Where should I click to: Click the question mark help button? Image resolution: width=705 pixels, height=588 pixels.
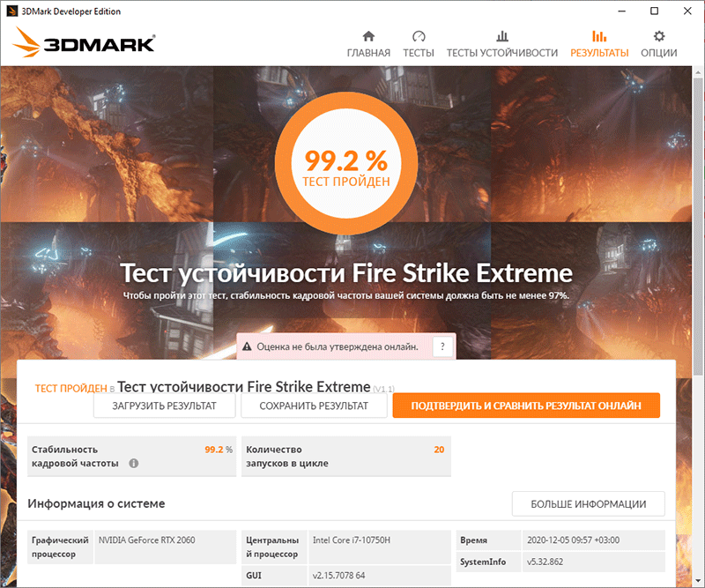point(442,346)
